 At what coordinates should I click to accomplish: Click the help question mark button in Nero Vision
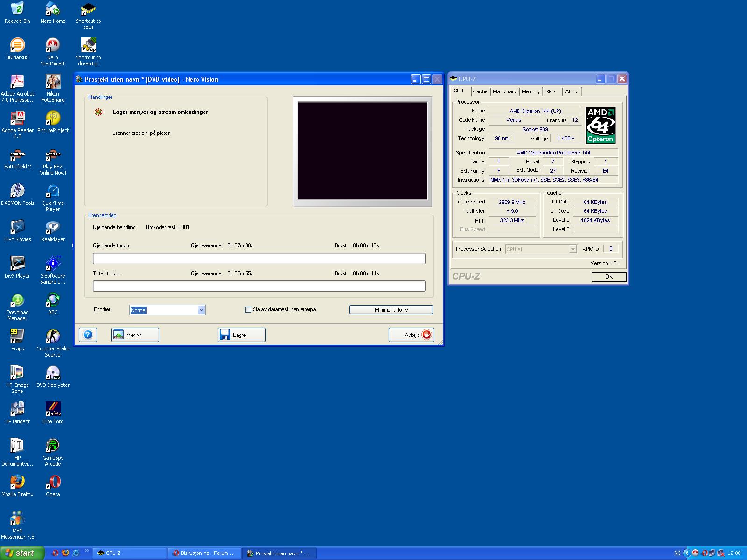click(88, 335)
